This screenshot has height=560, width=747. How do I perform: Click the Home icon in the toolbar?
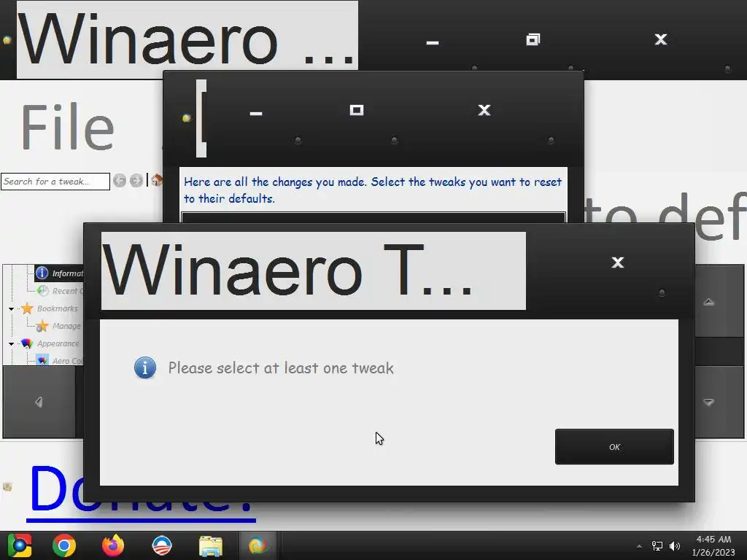156,180
